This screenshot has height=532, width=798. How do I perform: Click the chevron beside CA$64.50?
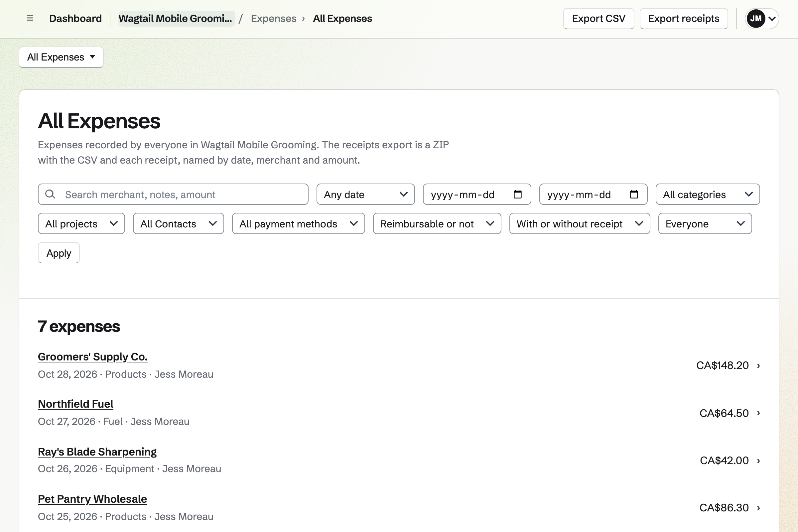pos(758,413)
